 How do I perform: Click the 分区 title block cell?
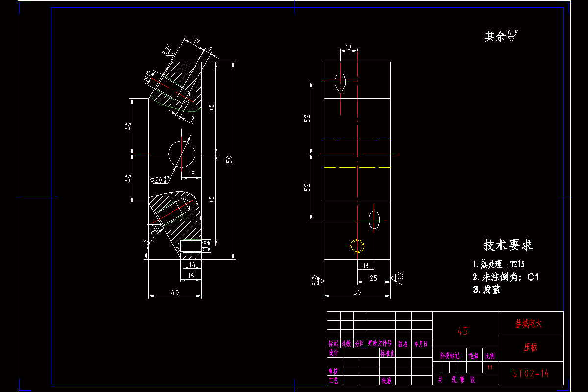[360, 344]
